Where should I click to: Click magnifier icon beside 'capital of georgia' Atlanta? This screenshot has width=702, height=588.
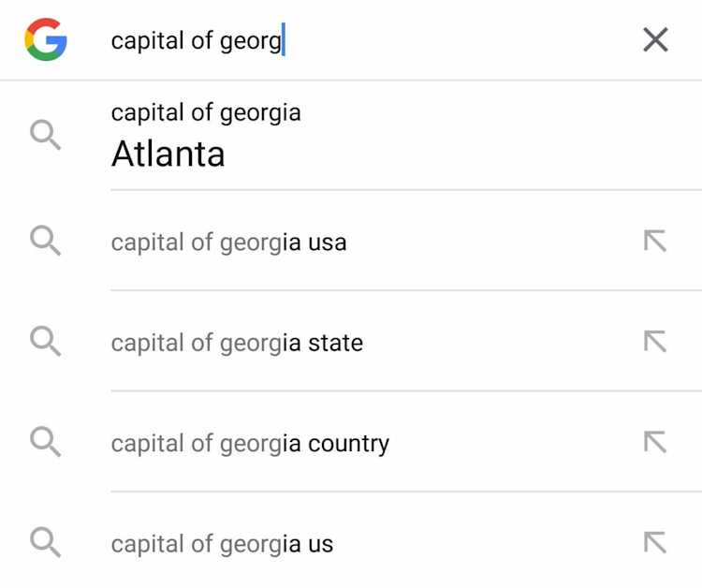(x=45, y=134)
